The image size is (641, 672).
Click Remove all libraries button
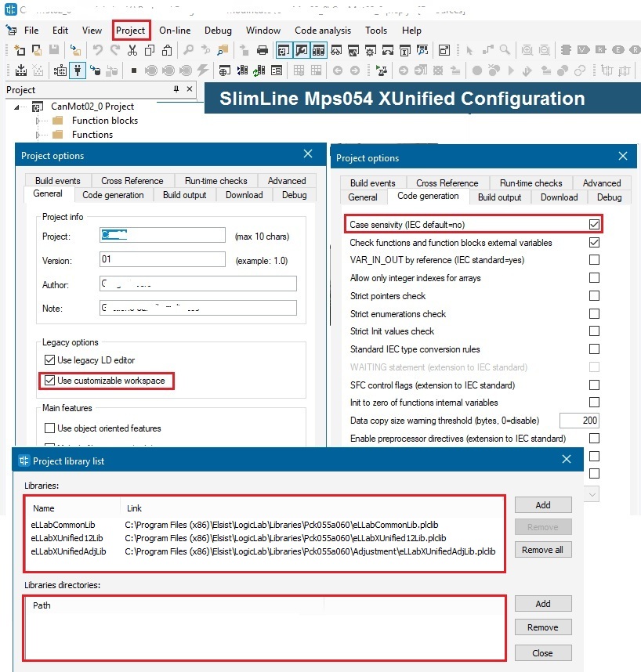pos(543,550)
